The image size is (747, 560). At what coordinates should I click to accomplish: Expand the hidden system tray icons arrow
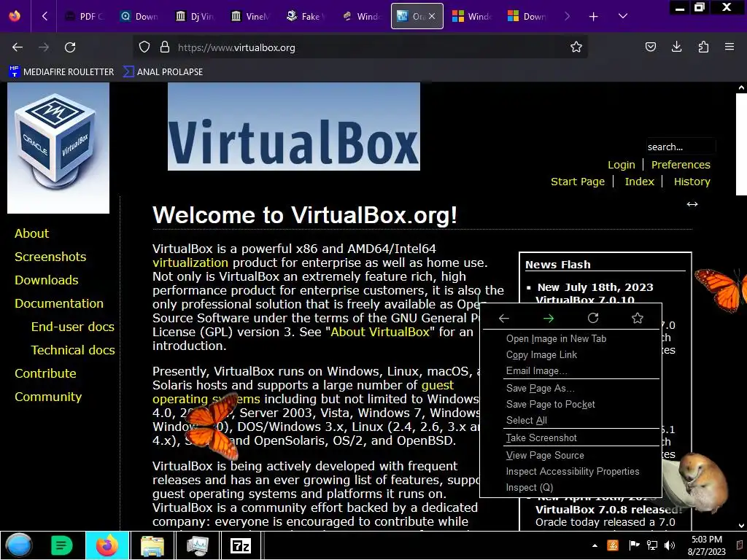pyautogui.click(x=595, y=545)
